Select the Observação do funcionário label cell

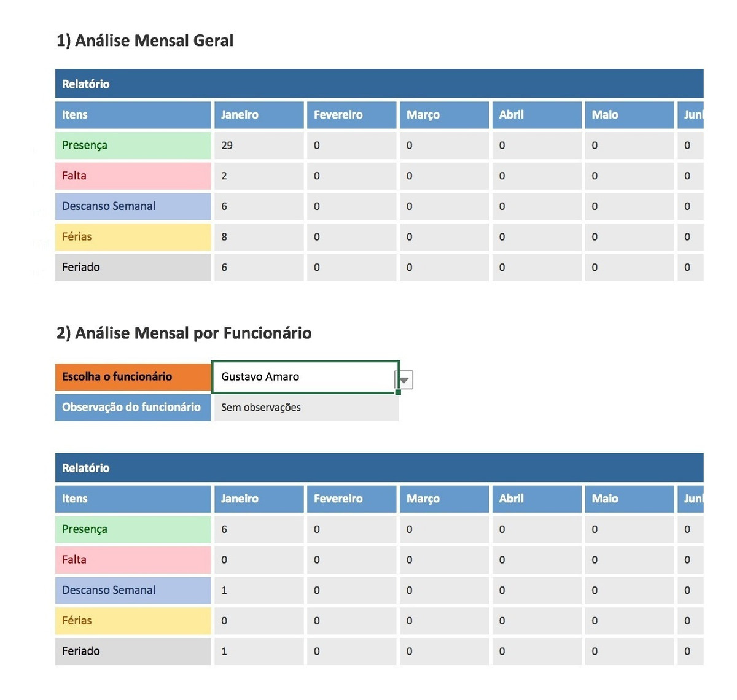pos(133,407)
